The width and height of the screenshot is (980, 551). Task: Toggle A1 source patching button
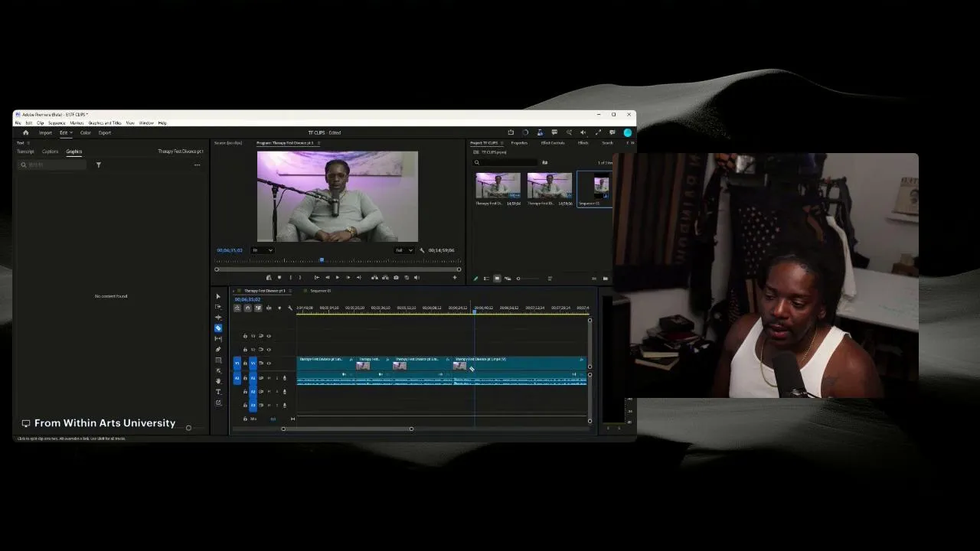point(237,378)
